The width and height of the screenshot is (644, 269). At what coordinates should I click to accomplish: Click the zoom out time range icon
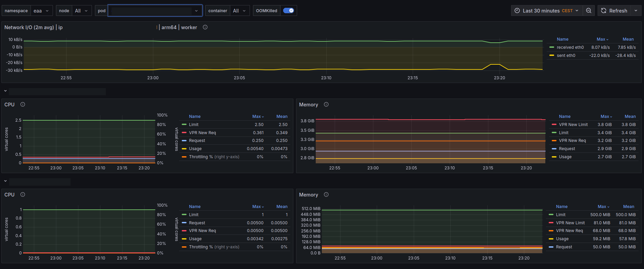tap(589, 11)
